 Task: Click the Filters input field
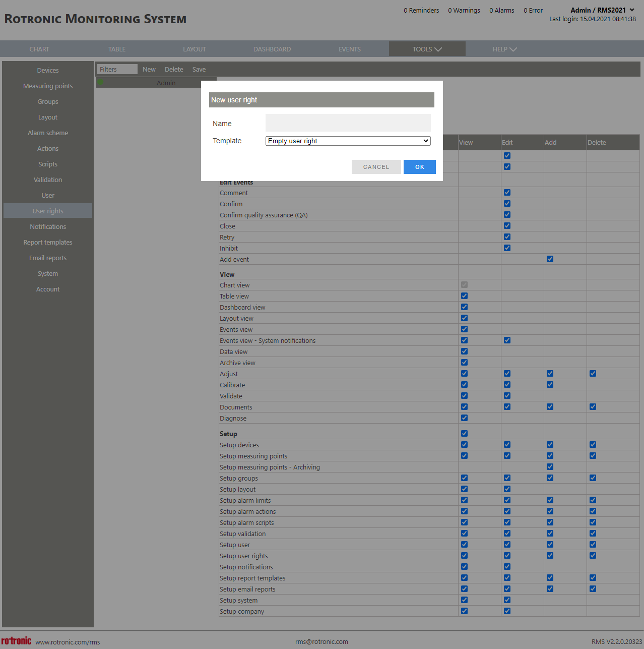coord(117,69)
